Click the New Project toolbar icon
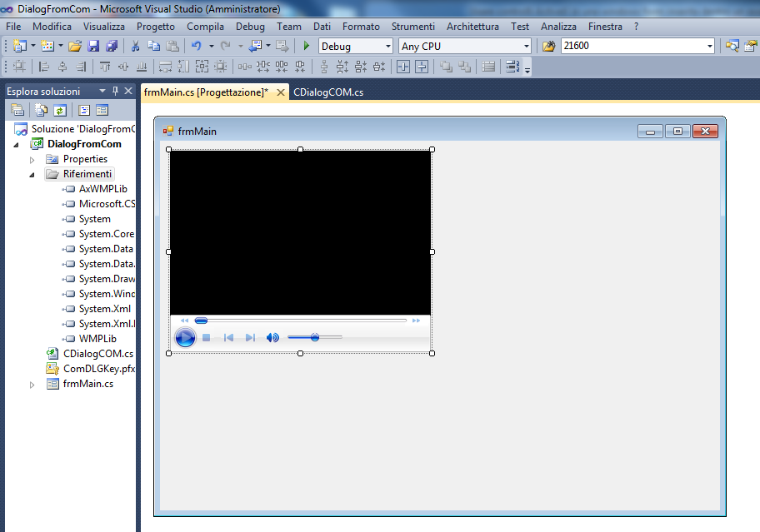Screen dimensions: 760x532 pos(19,46)
